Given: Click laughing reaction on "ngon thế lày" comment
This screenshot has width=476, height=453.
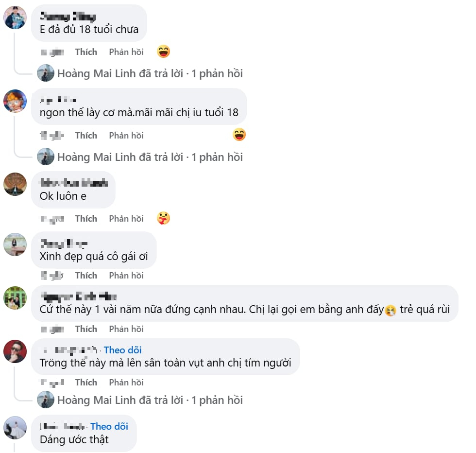Looking at the screenshot, I should (239, 135).
